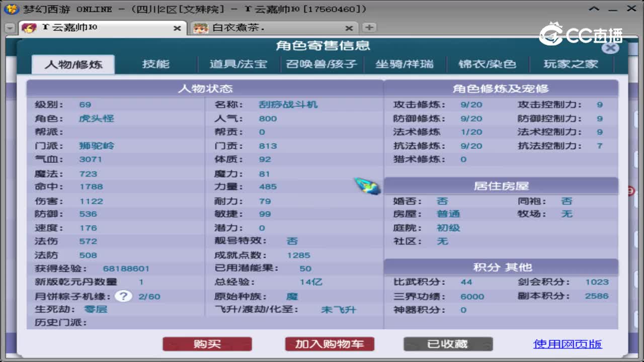The height and width of the screenshot is (362, 644).
Task: Select the 获得经验 value 68188601
Action: pyautogui.click(x=126, y=269)
